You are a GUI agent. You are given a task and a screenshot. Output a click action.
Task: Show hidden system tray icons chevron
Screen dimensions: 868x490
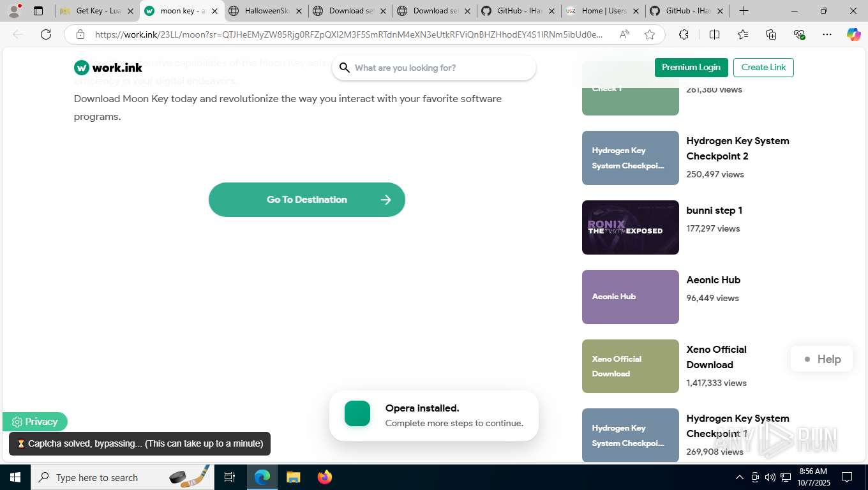740,477
